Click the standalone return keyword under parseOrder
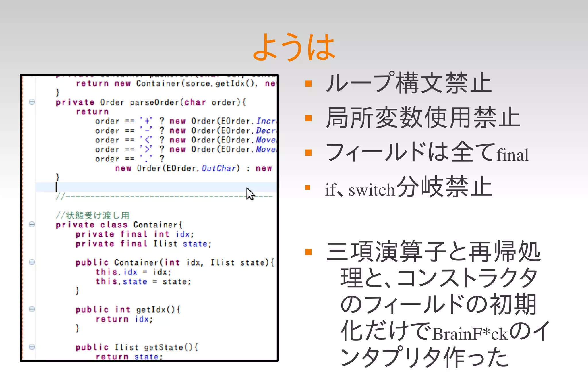This screenshot has height=392, width=588. (x=92, y=112)
